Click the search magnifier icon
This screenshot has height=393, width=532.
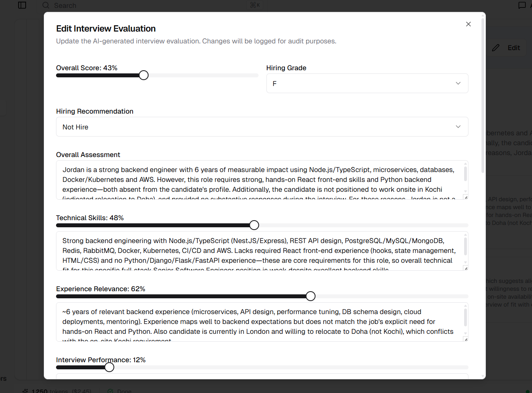pyautogui.click(x=45, y=5)
